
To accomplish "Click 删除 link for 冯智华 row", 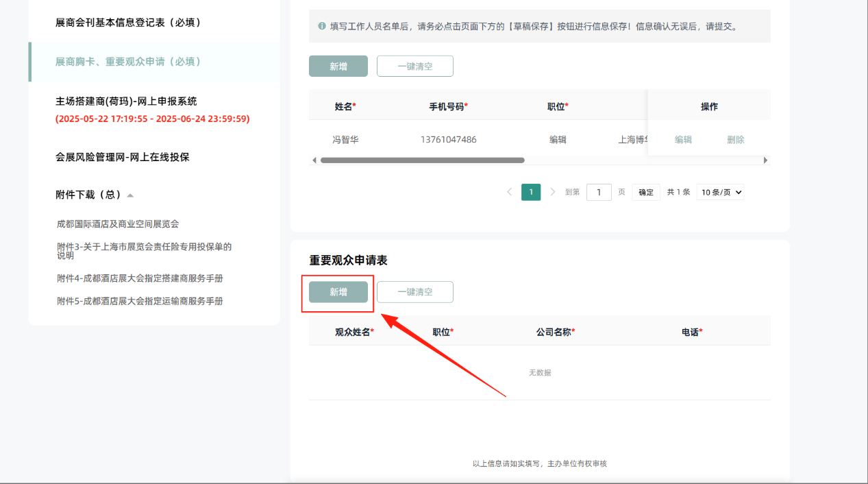I will pos(736,140).
